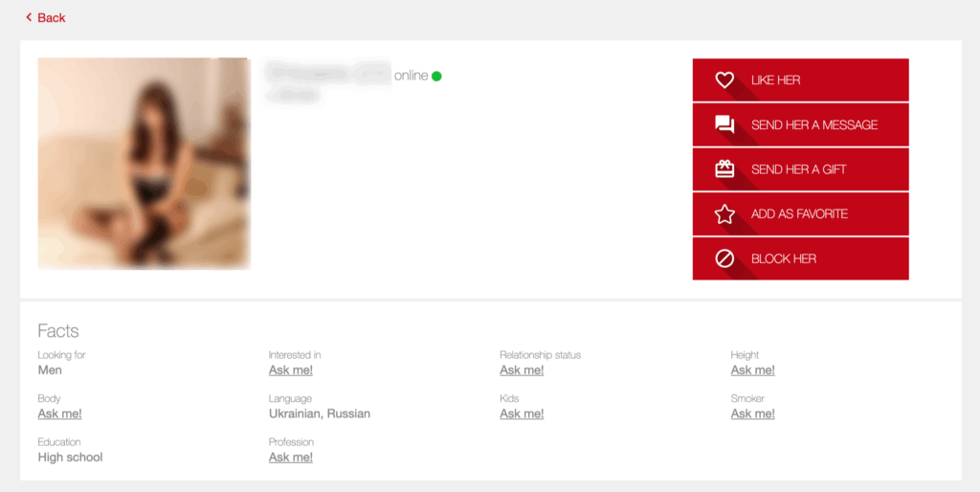Open Ask me! link under Height
This screenshot has width=980, height=492.
coord(753,370)
